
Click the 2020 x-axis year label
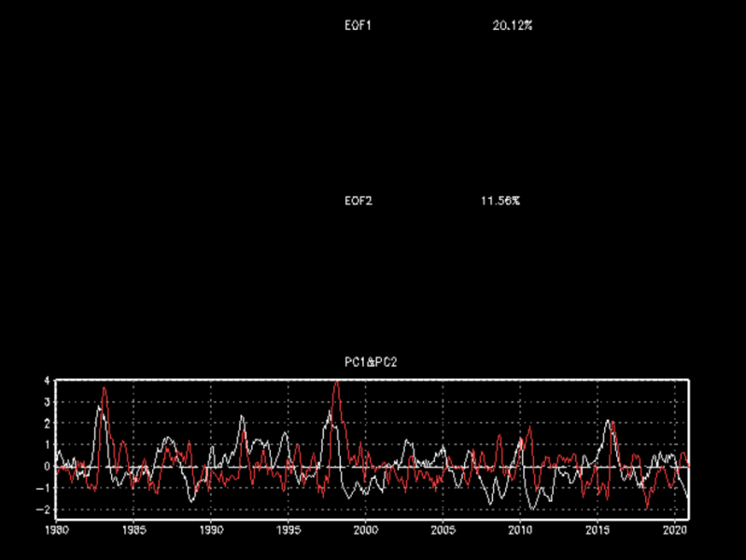(674, 529)
